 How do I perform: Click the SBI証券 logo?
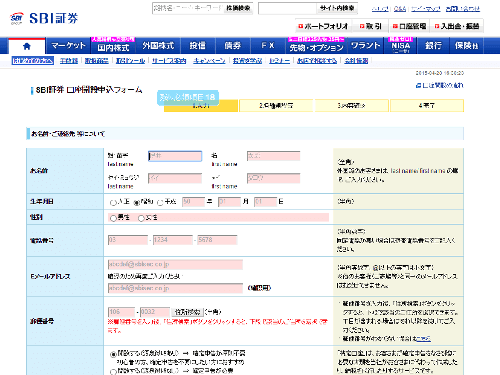pos(44,18)
